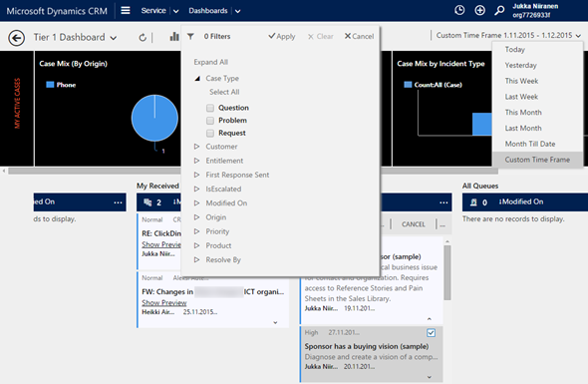This screenshot has width=588, height=384.
Task: Click the CANCEL button in stream toolbar
Action: (414, 224)
